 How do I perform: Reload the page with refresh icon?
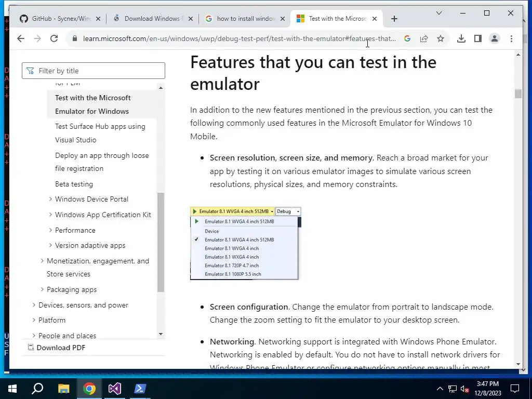(x=54, y=38)
